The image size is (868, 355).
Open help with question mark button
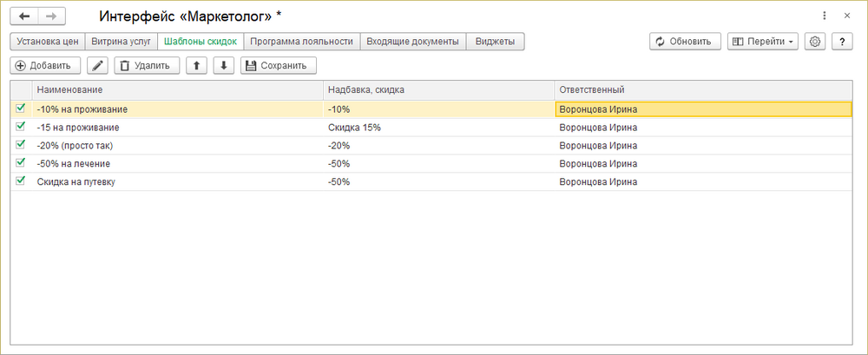tap(841, 41)
